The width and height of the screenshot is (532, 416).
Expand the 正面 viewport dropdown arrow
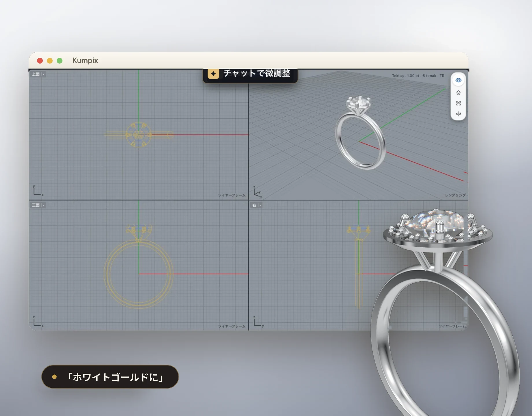click(x=44, y=205)
